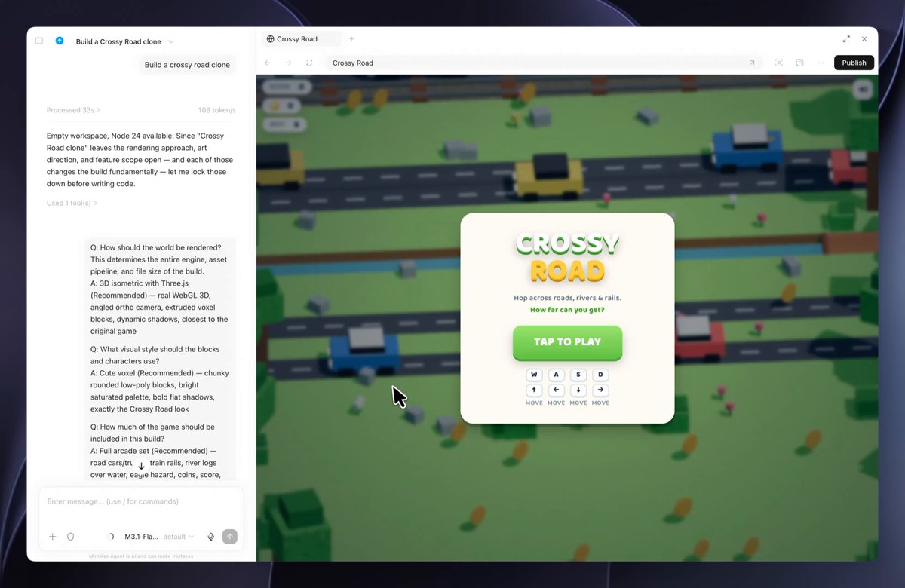This screenshot has width=905, height=588.
Task: Open the M3.1-Fla... model selector
Action: coord(141,537)
